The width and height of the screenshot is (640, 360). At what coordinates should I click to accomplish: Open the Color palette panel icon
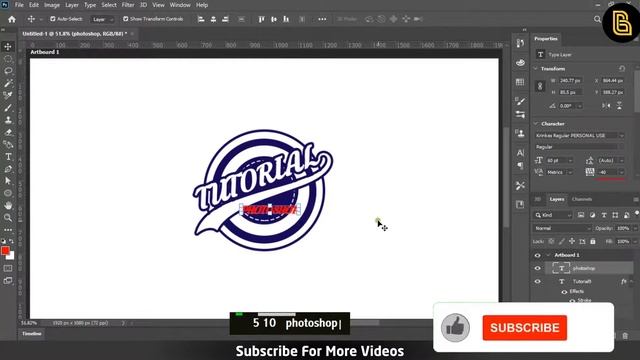pos(520,62)
